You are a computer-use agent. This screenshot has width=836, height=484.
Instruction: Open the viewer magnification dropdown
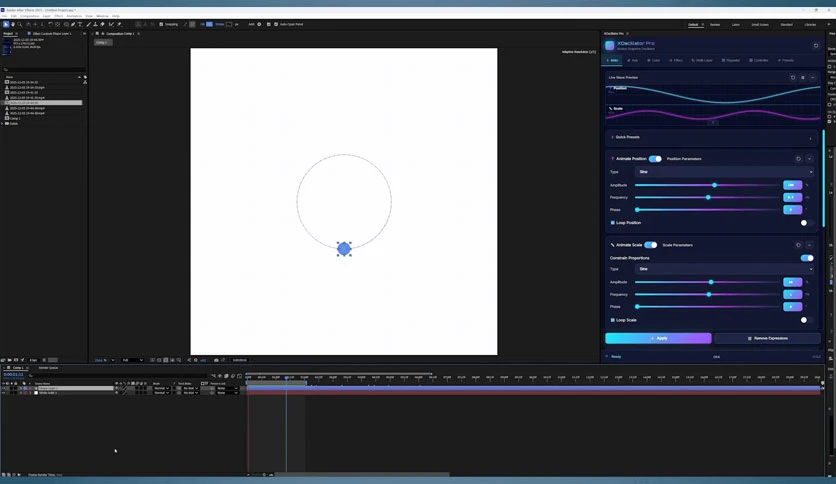104,360
